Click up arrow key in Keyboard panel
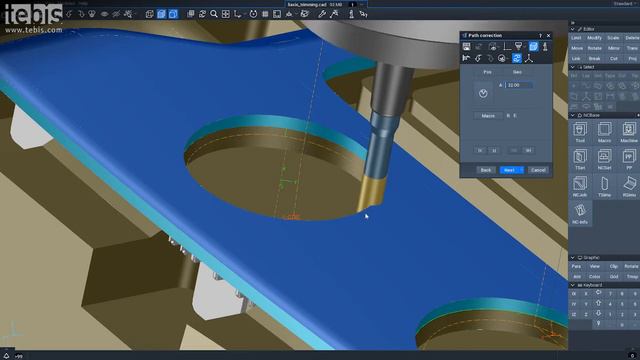Image resolution: width=640 pixels, height=360 pixels. 598,303
